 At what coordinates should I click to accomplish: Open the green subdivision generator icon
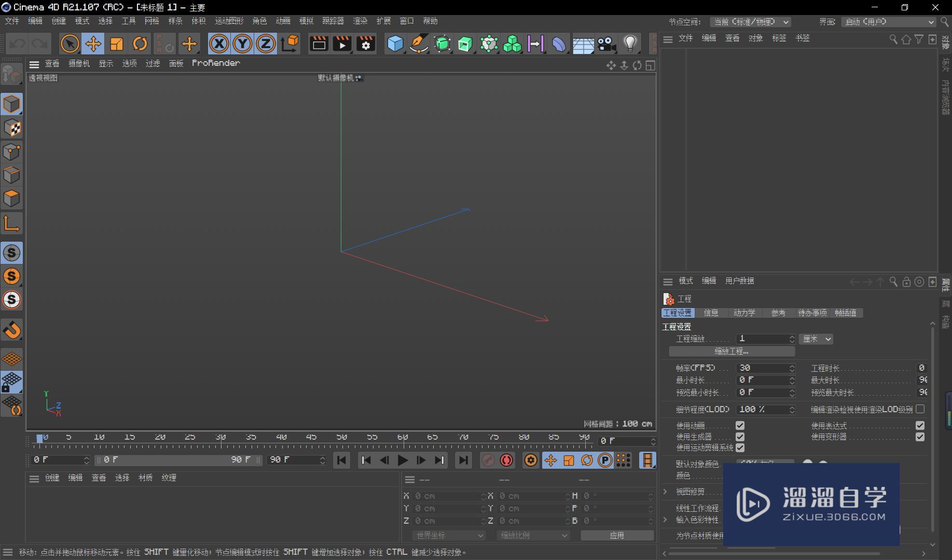tap(442, 44)
